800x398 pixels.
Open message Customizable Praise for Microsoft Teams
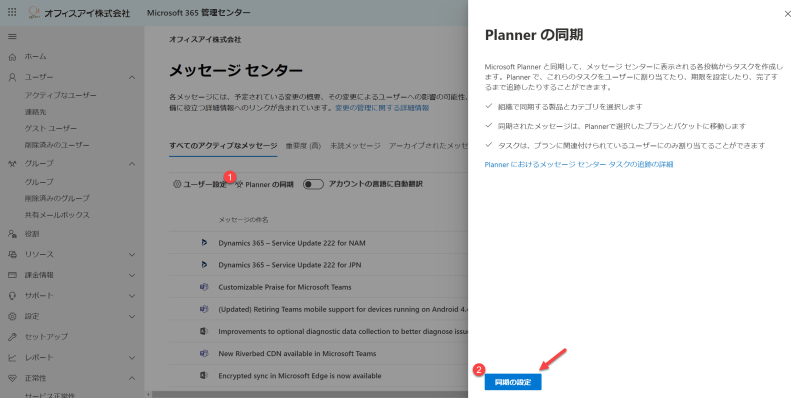pyautogui.click(x=285, y=287)
